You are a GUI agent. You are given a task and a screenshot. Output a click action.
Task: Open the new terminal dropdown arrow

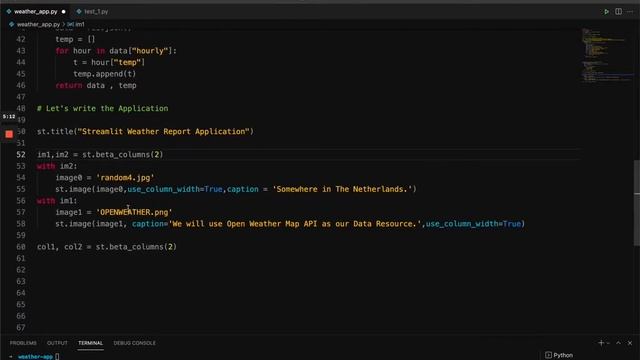(x=608, y=343)
